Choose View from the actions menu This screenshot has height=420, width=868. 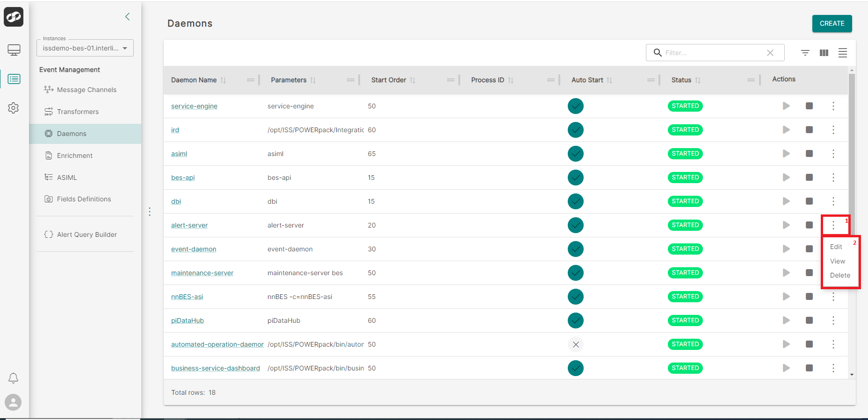(x=838, y=261)
